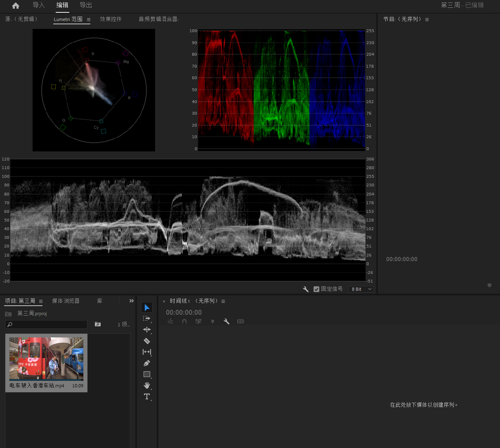Open Lumetri scopes wrench settings
Screen dimensions: 500x448
click(306, 289)
